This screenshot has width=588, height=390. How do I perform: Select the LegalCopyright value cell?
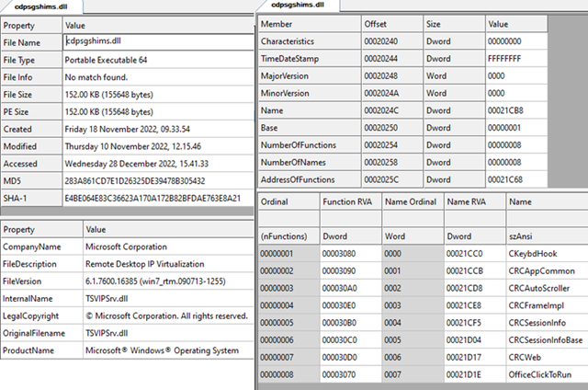tap(169, 315)
